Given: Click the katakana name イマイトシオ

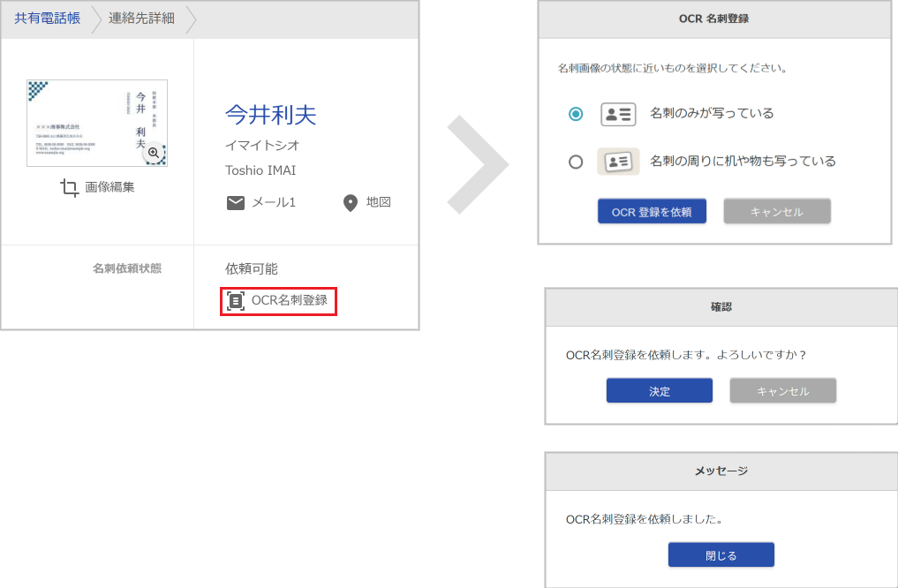Looking at the screenshot, I should pos(261,146).
